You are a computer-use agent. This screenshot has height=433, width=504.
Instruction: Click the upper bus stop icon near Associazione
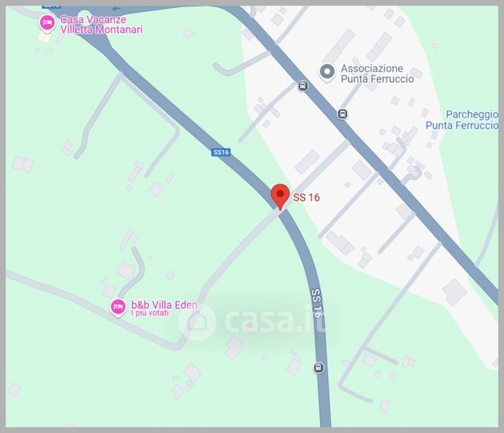click(x=302, y=86)
